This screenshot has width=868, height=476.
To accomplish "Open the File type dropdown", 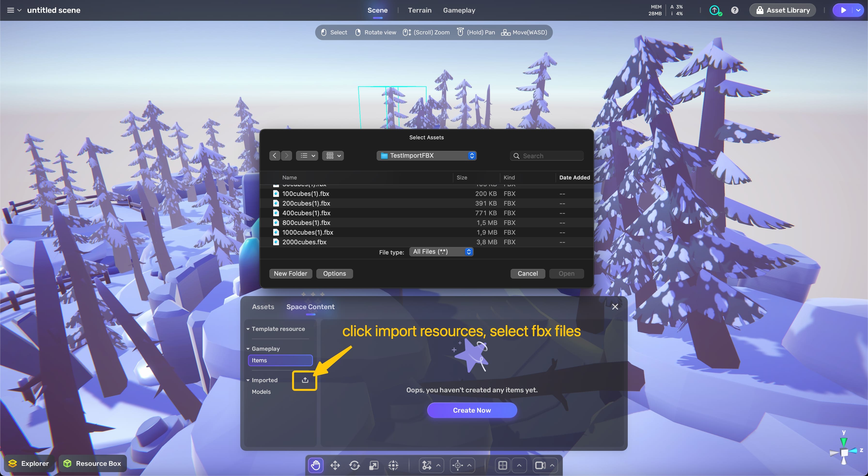I will (441, 252).
